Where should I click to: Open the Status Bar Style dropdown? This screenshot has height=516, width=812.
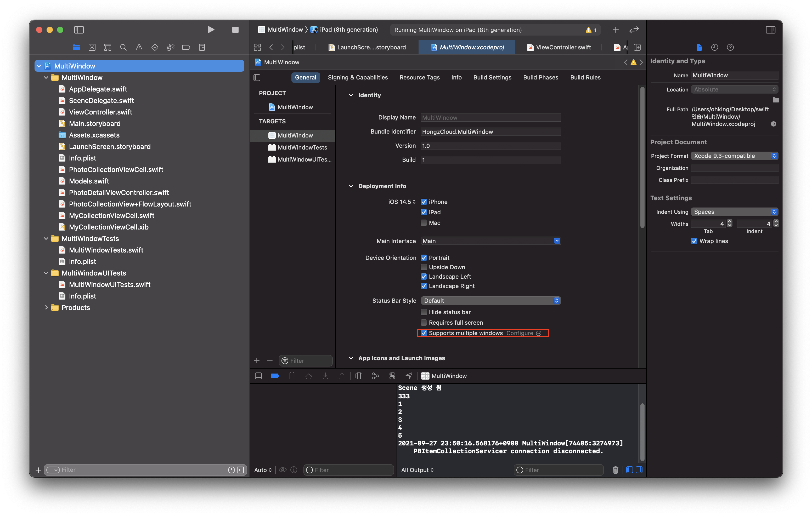[490, 301]
